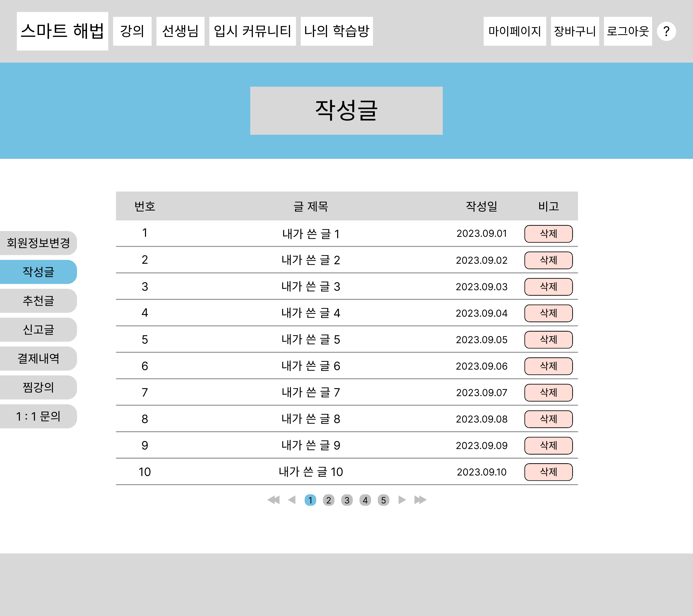Screen dimensions: 693x616
Task: Go to 나의 학습방
Action: point(336,31)
